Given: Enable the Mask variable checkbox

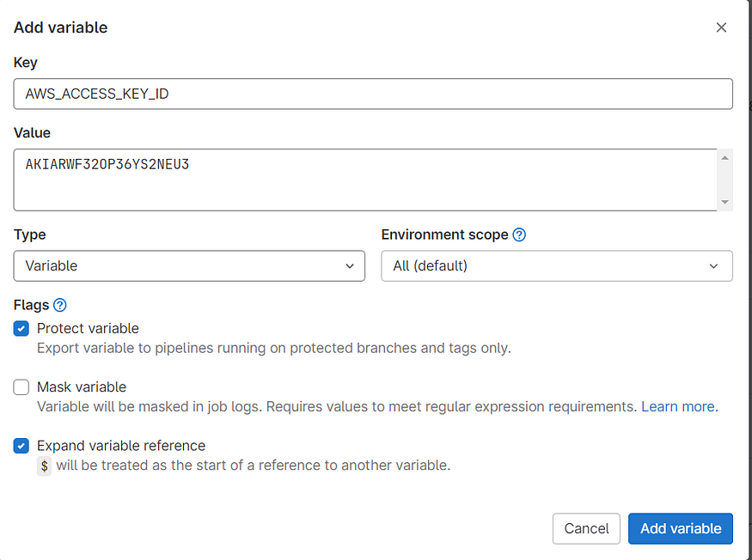Looking at the screenshot, I should coord(21,387).
